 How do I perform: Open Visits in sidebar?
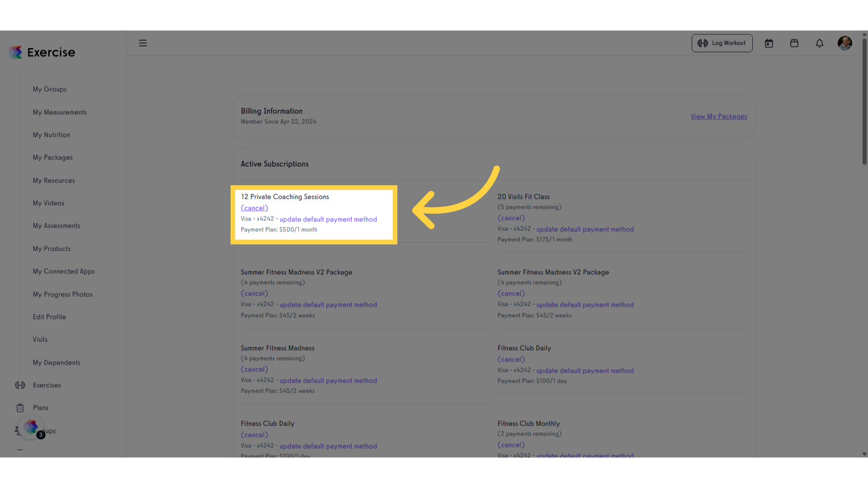(x=40, y=339)
